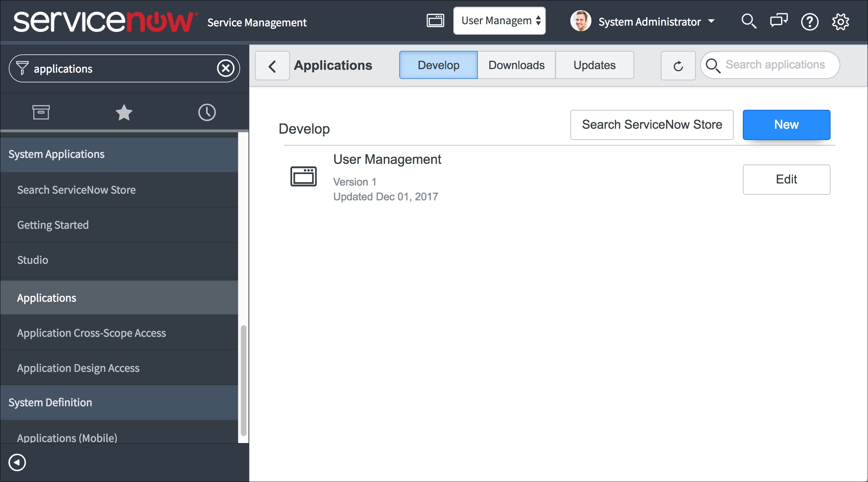
Task: Open help with question mark icon
Action: tap(809, 21)
